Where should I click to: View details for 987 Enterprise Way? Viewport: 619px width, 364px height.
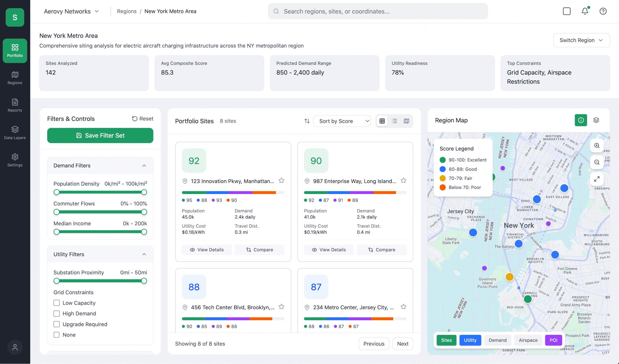(x=329, y=250)
